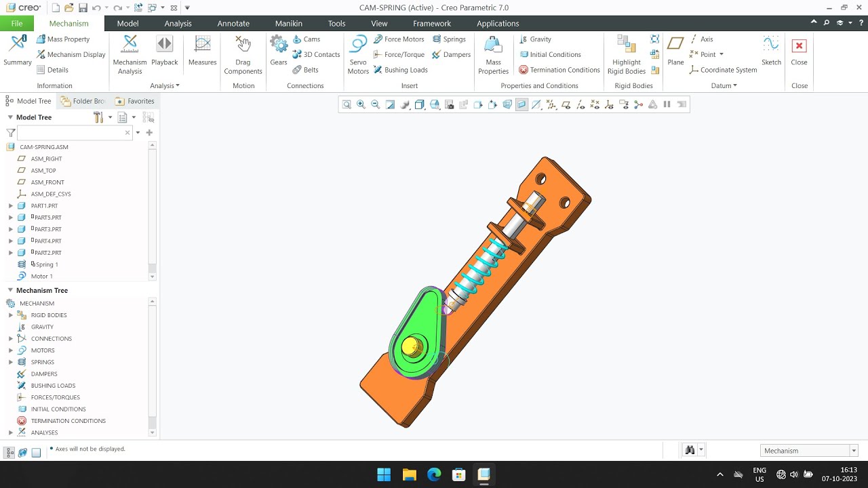868x488 pixels.
Task: Add Bushing Loads
Action: click(x=400, y=70)
